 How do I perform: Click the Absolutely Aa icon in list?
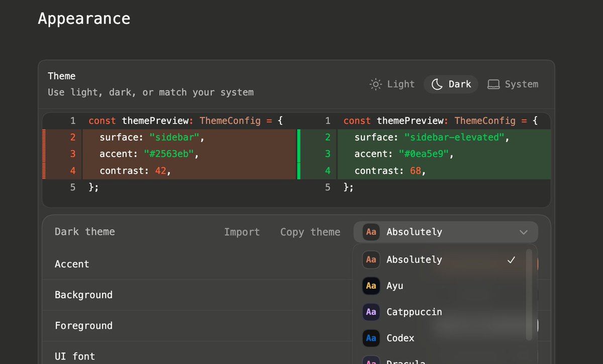pyautogui.click(x=371, y=260)
